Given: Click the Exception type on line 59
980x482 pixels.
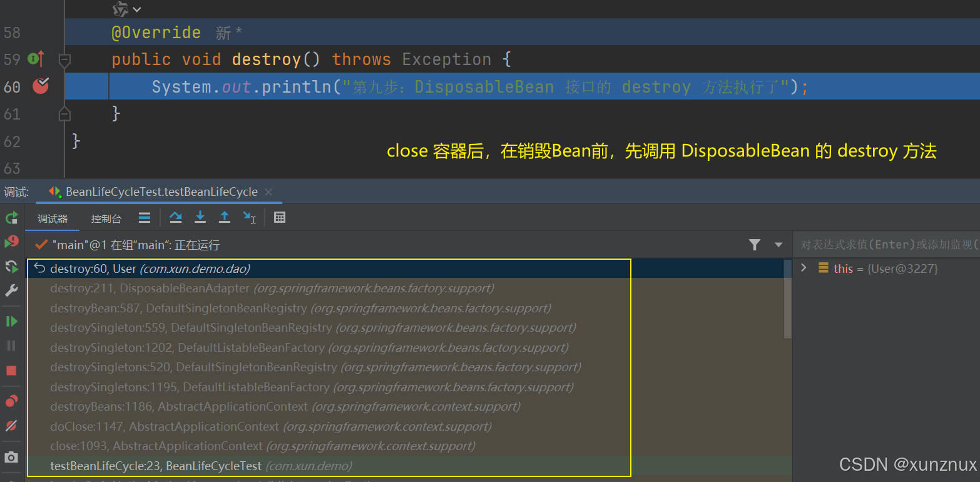Looking at the screenshot, I should [446, 59].
